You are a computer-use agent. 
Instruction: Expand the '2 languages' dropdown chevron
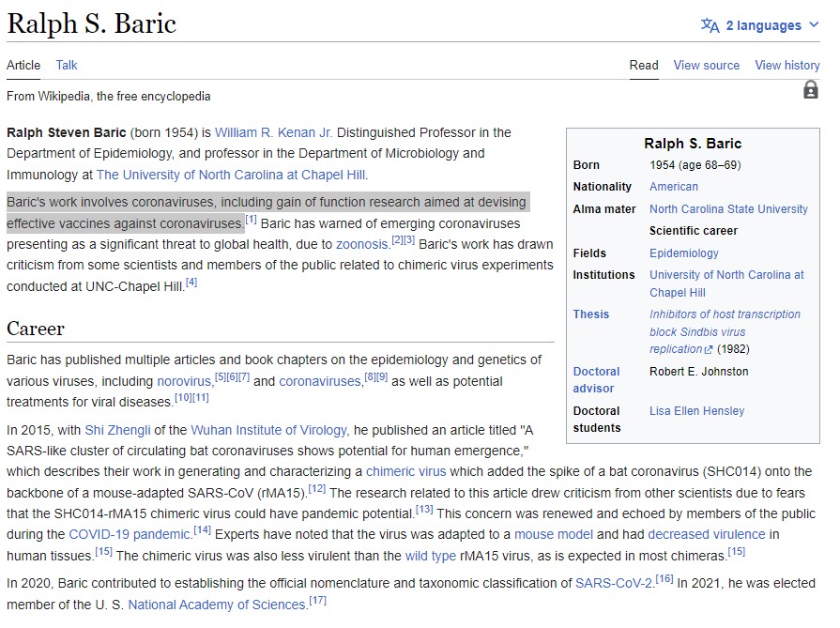[x=814, y=24]
